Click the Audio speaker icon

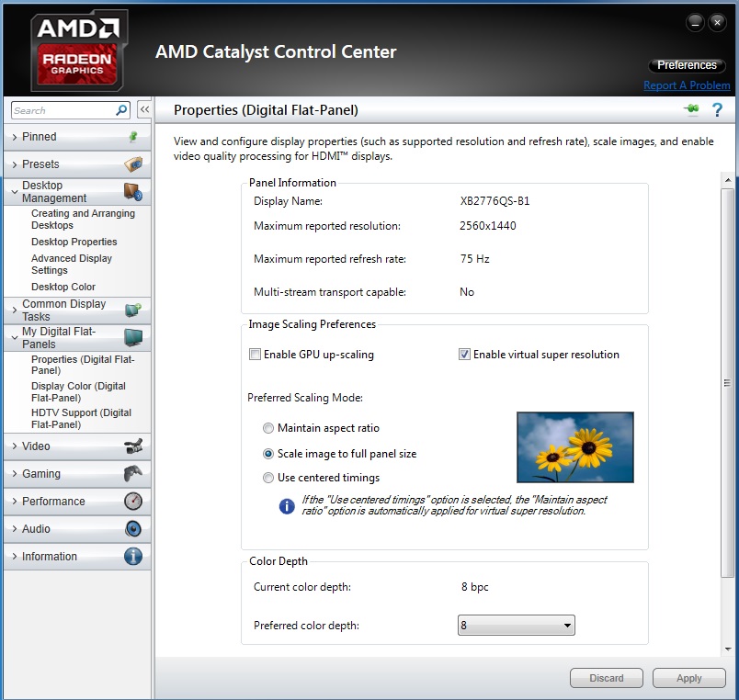click(133, 528)
